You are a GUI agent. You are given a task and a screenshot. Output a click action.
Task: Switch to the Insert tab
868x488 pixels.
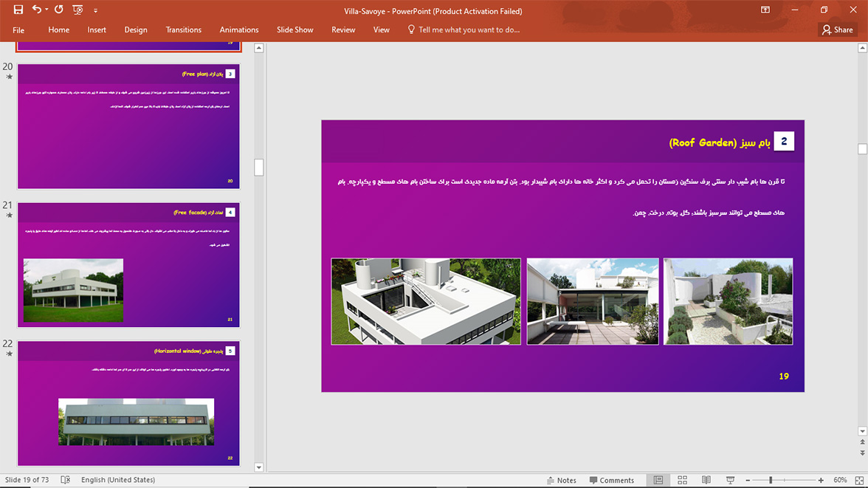(x=97, y=30)
